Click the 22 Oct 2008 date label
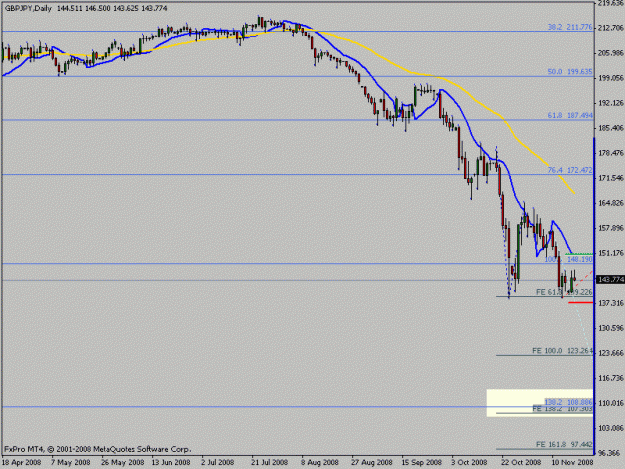The height and width of the screenshot is (469, 625). click(x=521, y=463)
